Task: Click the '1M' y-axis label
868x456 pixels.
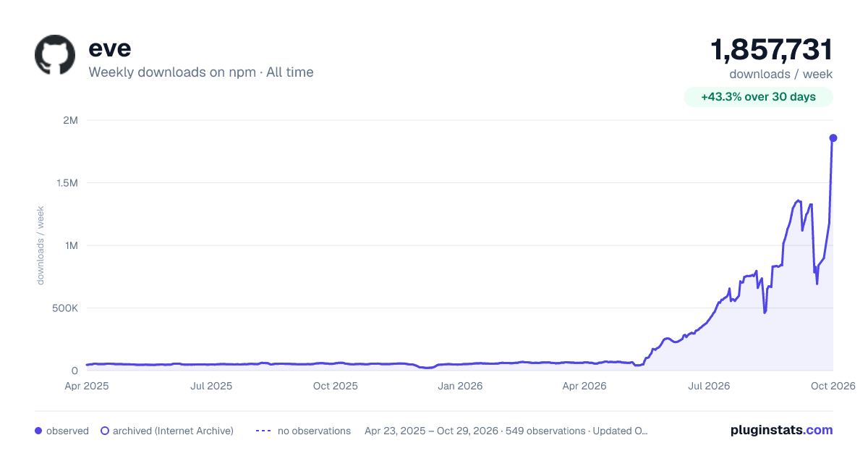Action: 70,245
